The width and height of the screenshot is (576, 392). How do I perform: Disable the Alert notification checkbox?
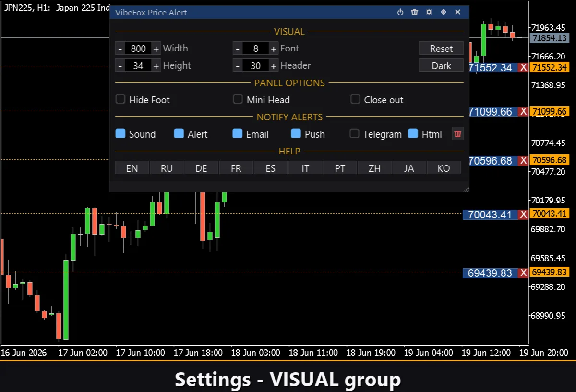(x=179, y=133)
